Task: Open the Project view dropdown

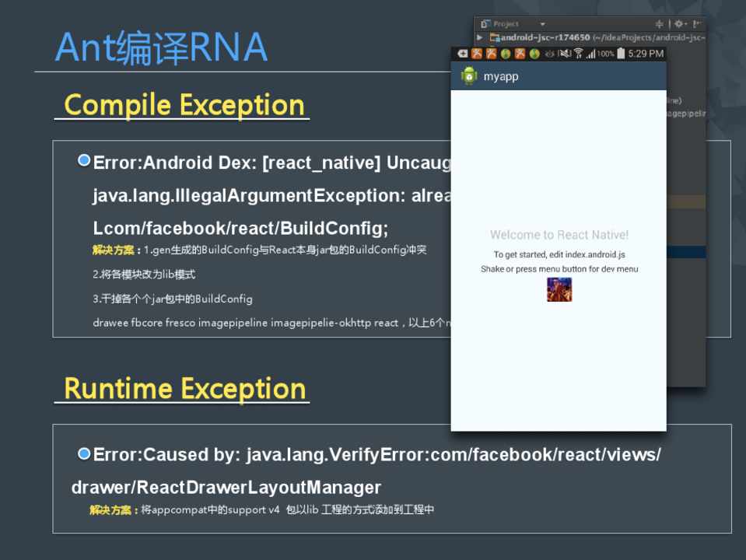Action: click(542, 24)
